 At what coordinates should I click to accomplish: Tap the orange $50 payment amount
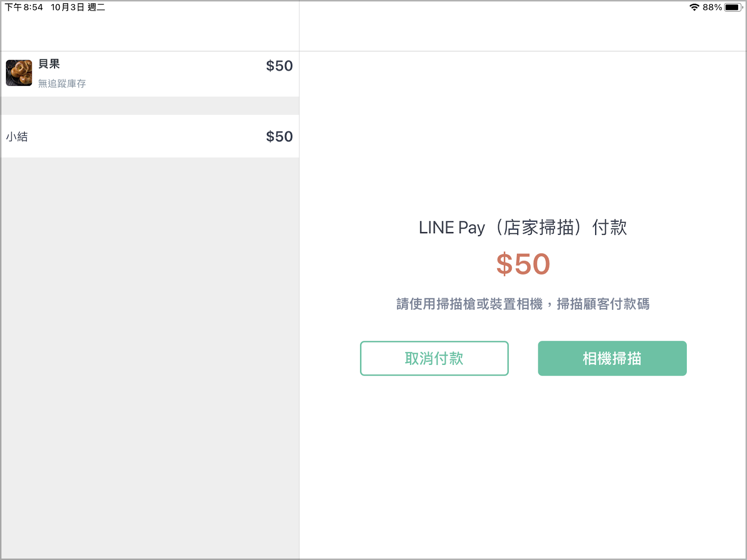(x=523, y=264)
